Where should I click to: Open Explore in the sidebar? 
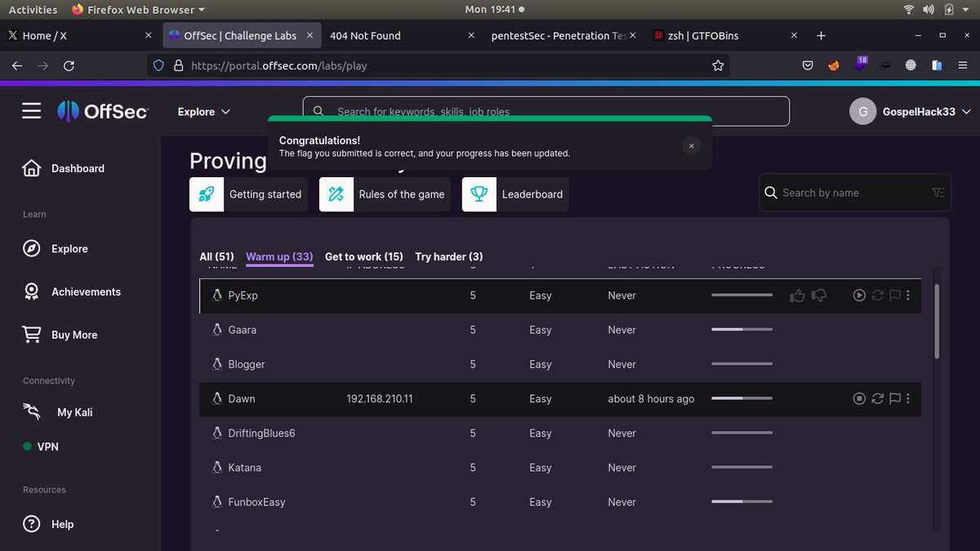55,249
